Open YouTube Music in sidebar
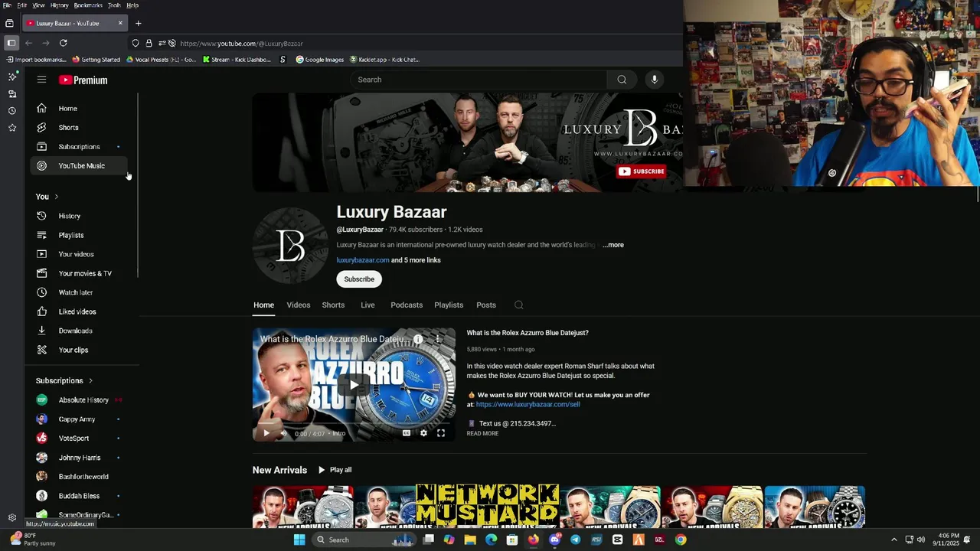The width and height of the screenshot is (980, 551). coord(80,166)
